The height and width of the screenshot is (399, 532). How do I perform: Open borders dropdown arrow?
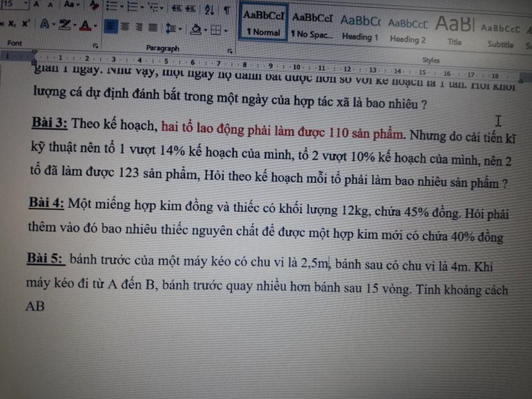coord(225,31)
